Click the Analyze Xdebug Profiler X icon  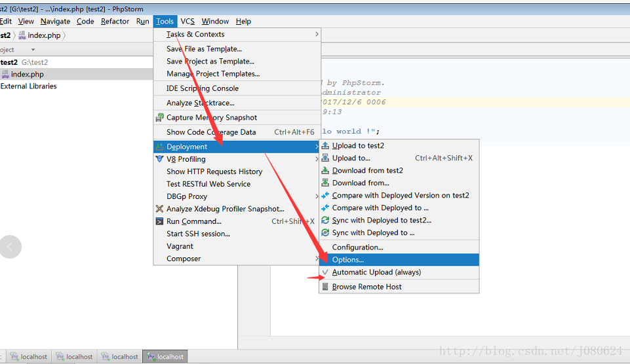click(x=159, y=209)
